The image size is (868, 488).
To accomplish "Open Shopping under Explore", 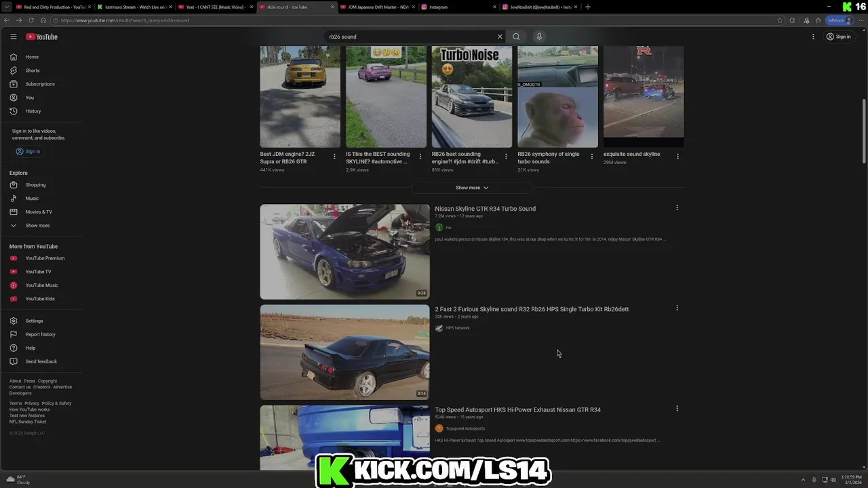I will pyautogui.click(x=35, y=185).
